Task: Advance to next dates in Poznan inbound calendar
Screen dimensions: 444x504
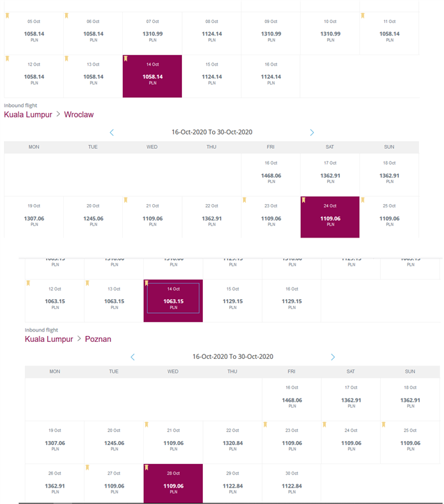Action: tap(333, 357)
